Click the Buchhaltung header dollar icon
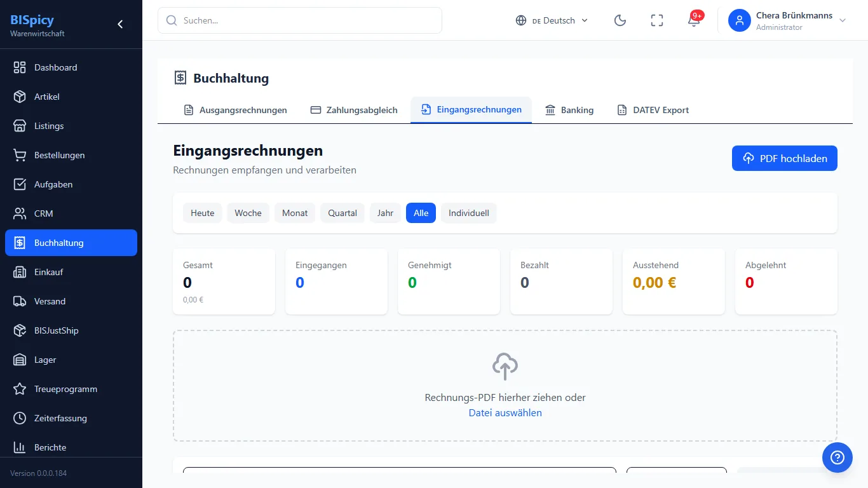 click(180, 78)
